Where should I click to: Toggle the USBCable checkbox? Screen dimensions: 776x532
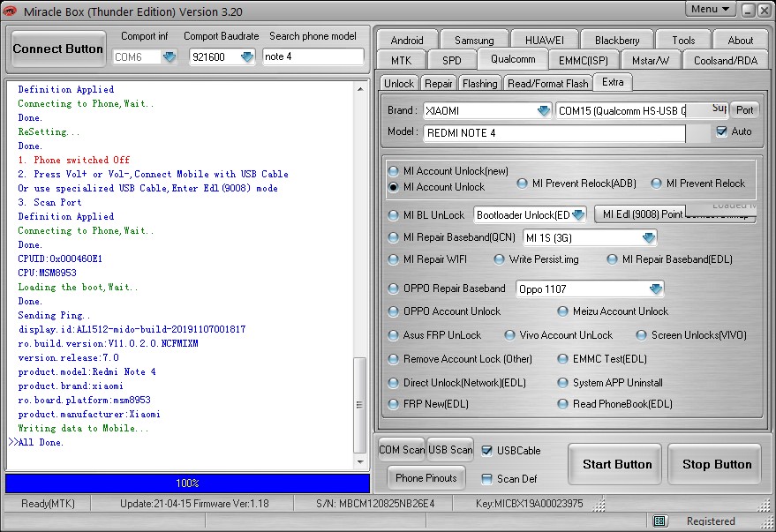click(x=486, y=451)
